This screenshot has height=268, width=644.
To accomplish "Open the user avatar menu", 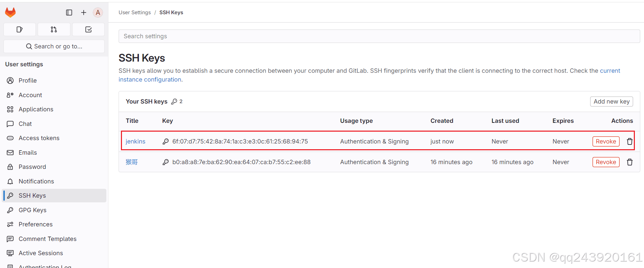I will point(98,13).
